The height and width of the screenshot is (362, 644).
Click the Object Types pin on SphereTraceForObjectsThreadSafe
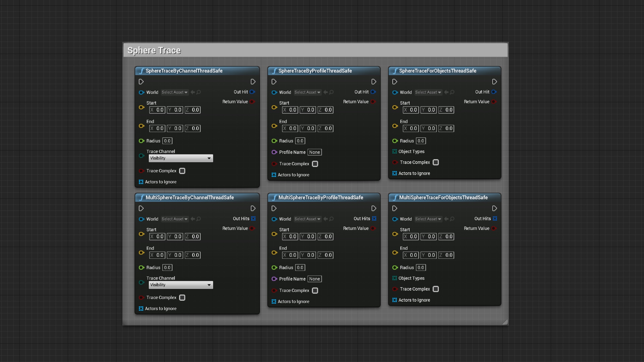click(394, 152)
